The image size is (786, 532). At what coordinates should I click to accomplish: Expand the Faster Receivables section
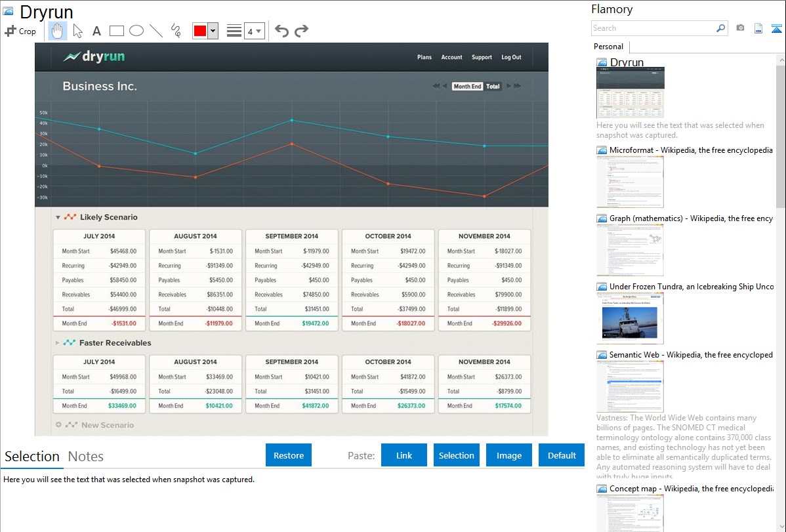pyautogui.click(x=57, y=343)
